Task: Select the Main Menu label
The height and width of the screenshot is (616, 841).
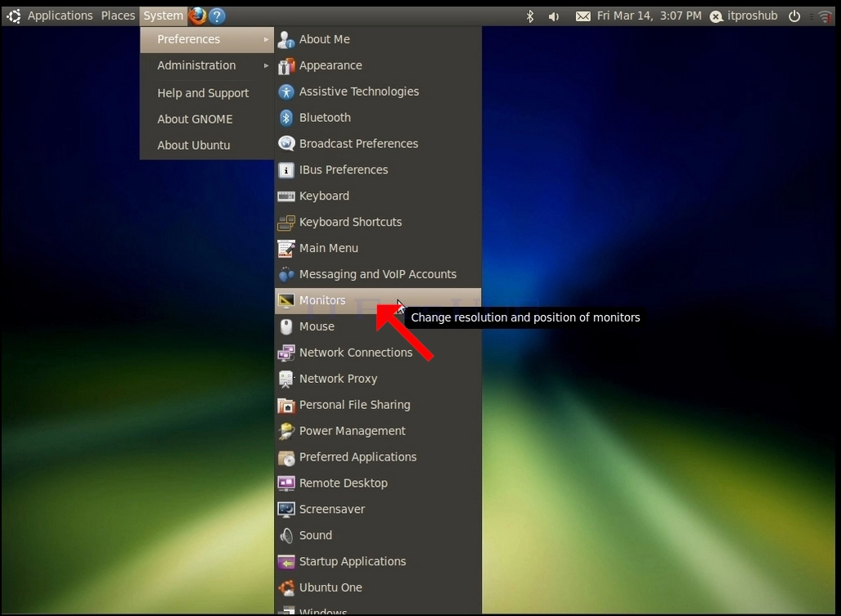Action: pyautogui.click(x=328, y=248)
